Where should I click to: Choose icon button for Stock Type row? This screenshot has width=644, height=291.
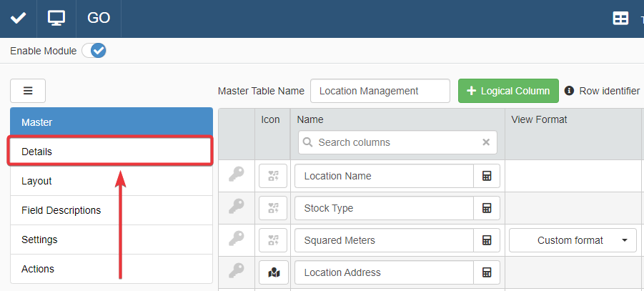pyautogui.click(x=273, y=208)
